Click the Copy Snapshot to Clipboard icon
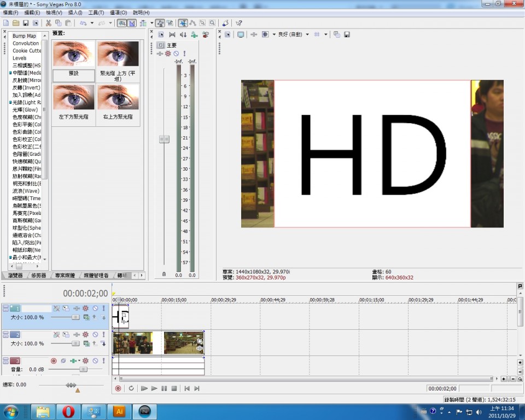Viewport: 525px width, 420px height. [336, 34]
